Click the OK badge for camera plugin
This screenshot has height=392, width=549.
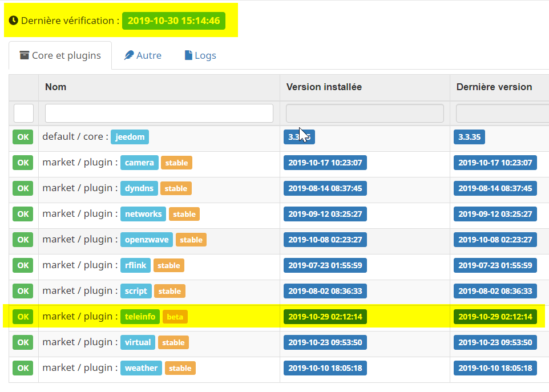coord(23,163)
